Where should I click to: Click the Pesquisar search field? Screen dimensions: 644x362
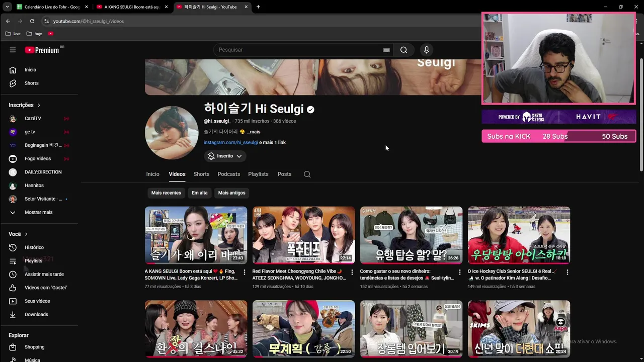[x=302, y=50]
